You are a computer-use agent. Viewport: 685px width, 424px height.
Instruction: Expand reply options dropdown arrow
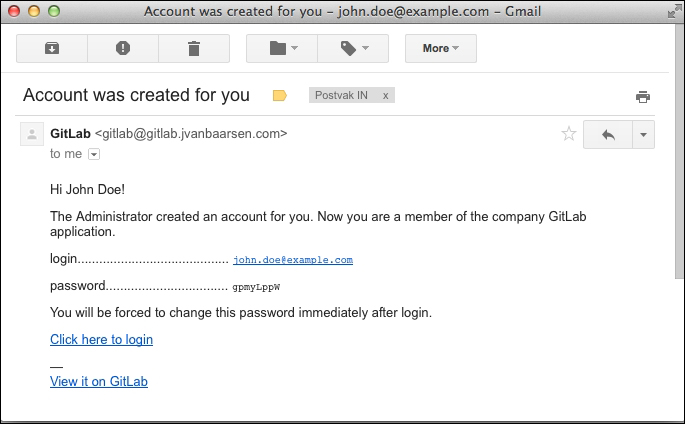(643, 135)
